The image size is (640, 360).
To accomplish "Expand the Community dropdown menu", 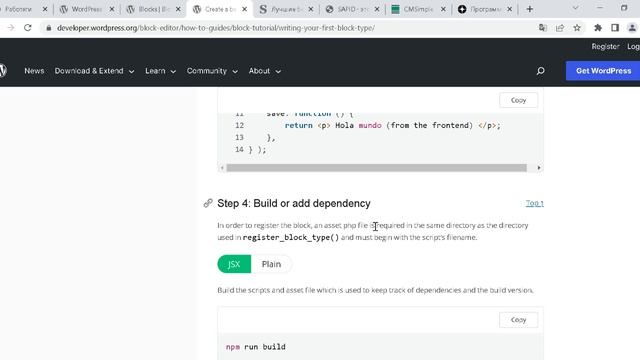I will coord(212,71).
